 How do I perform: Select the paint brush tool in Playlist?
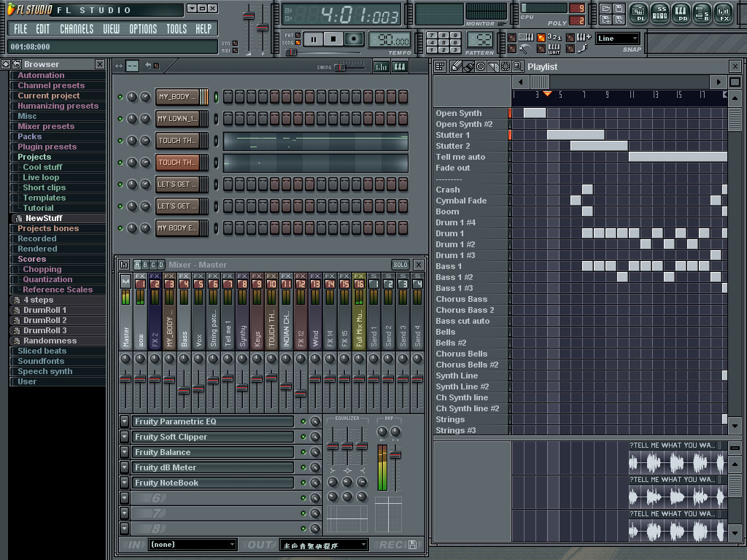tap(468, 66)
